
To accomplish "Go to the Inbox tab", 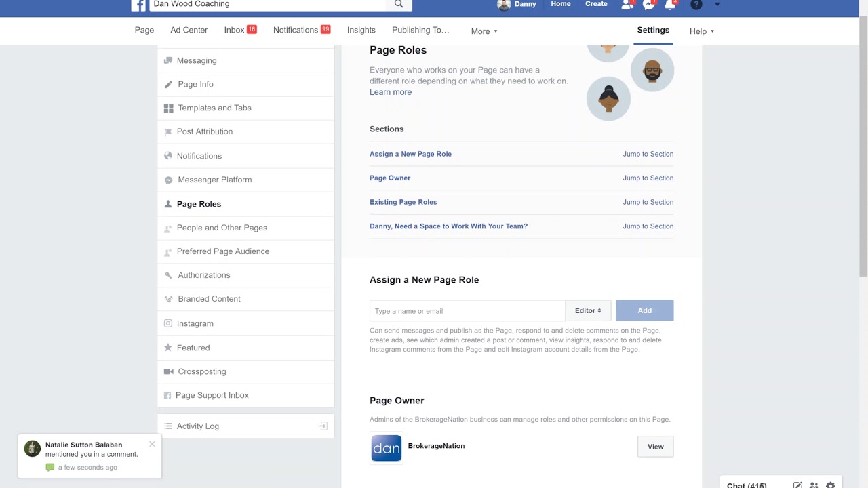I will click(x=240, y=30).
